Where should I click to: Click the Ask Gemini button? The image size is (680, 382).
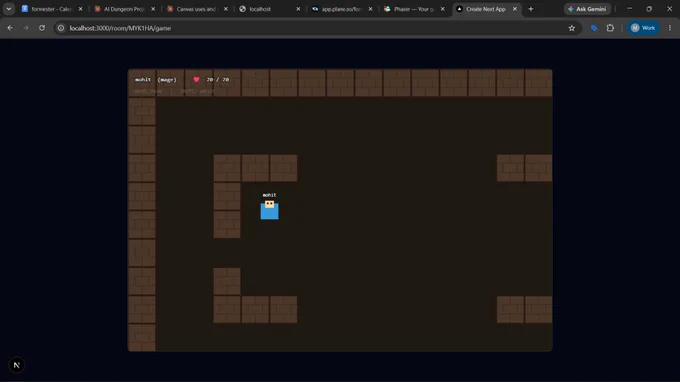click(x=587, y=9)
